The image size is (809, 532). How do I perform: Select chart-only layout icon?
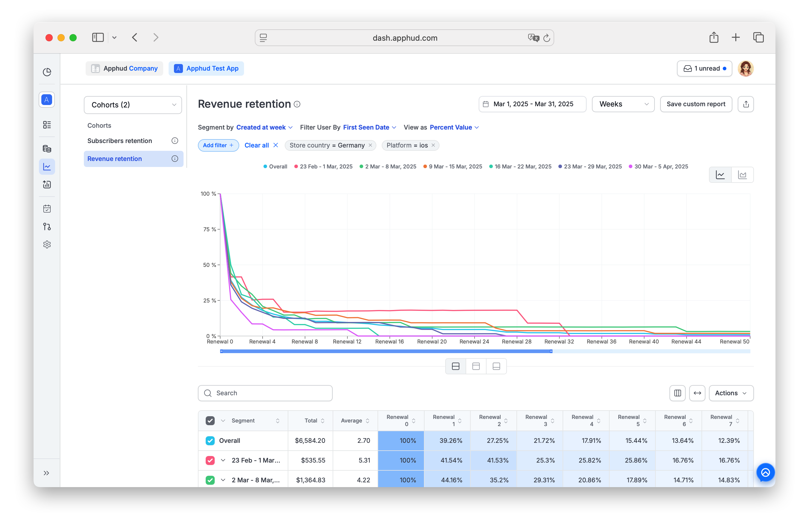tap(476, 366)
